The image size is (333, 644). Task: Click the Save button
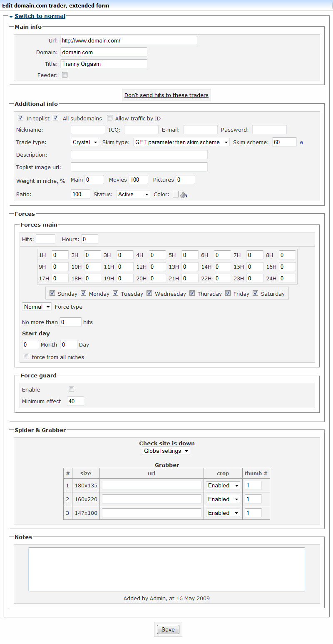pos(168,629)
